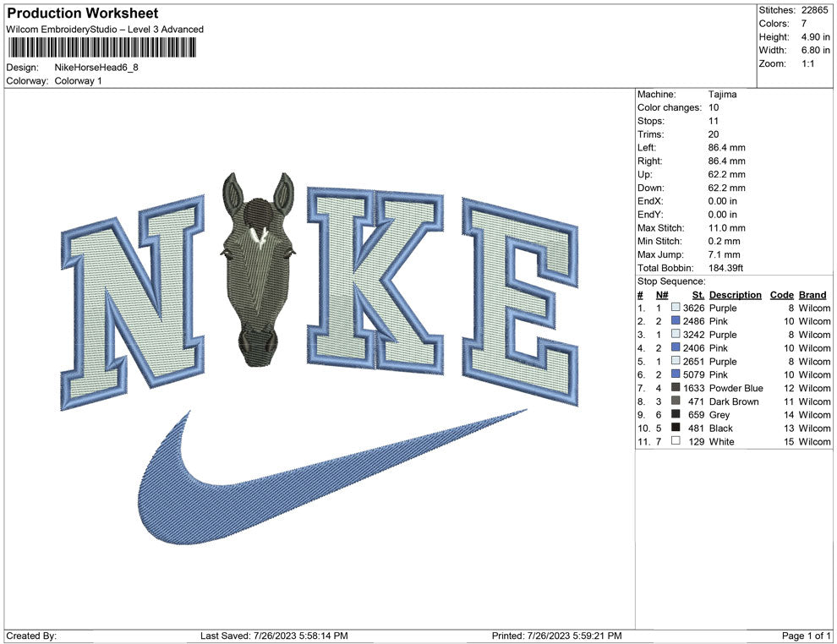Select the Colorway 1 value

click(x=78, y=80)
